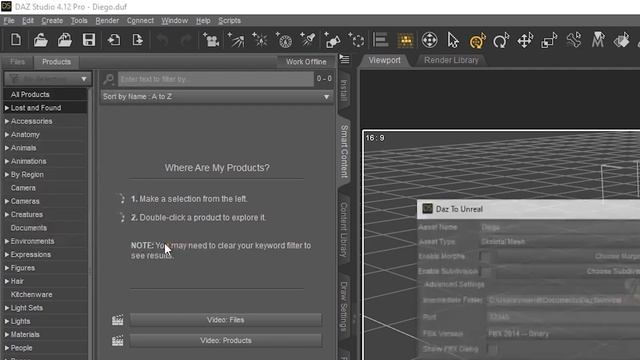This screenshot has height=360, width=640.
Task: Click the Choose Morphs button
Action: 617,256
